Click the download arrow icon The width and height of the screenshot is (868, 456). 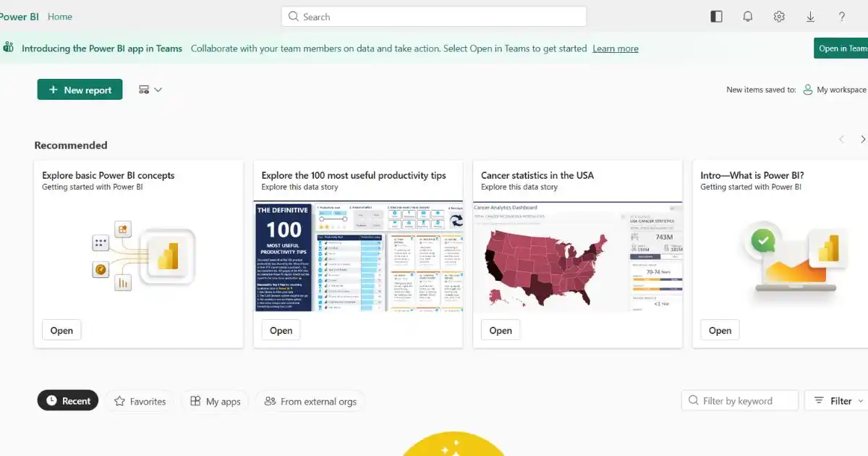pyautogui.click(x=811, y=17)
